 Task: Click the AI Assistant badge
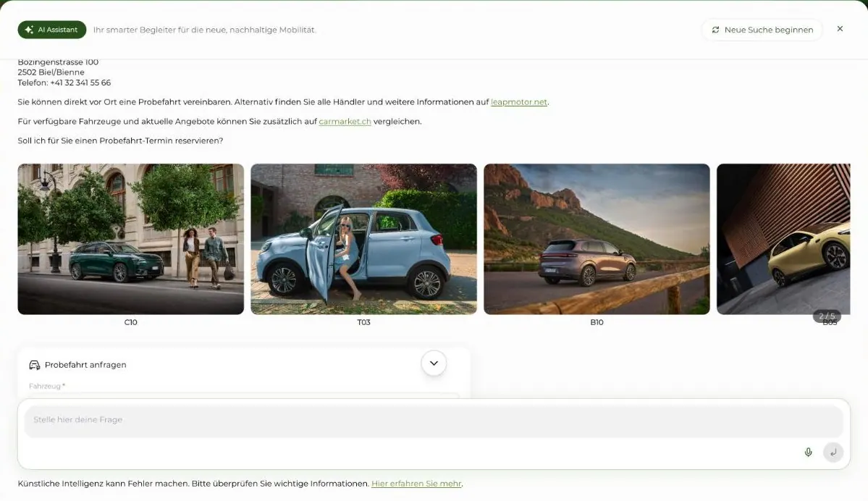[x=52, y=30]
